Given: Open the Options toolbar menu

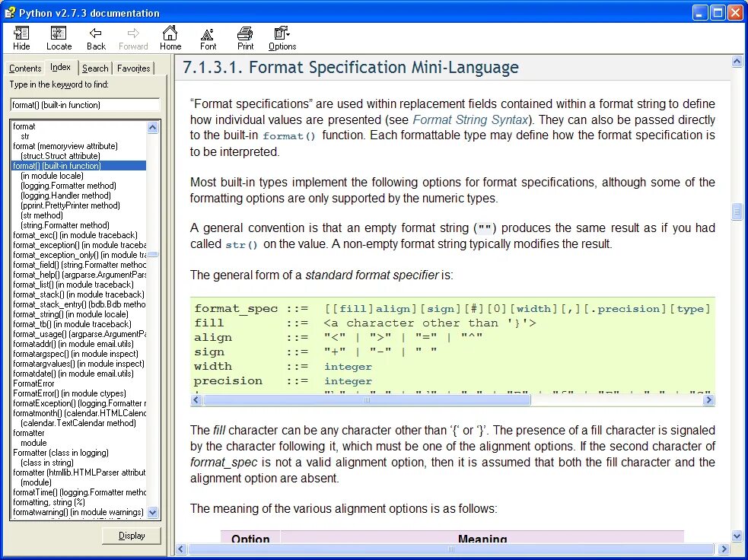Looking at the screenshot, I should [x=282, y=38].
